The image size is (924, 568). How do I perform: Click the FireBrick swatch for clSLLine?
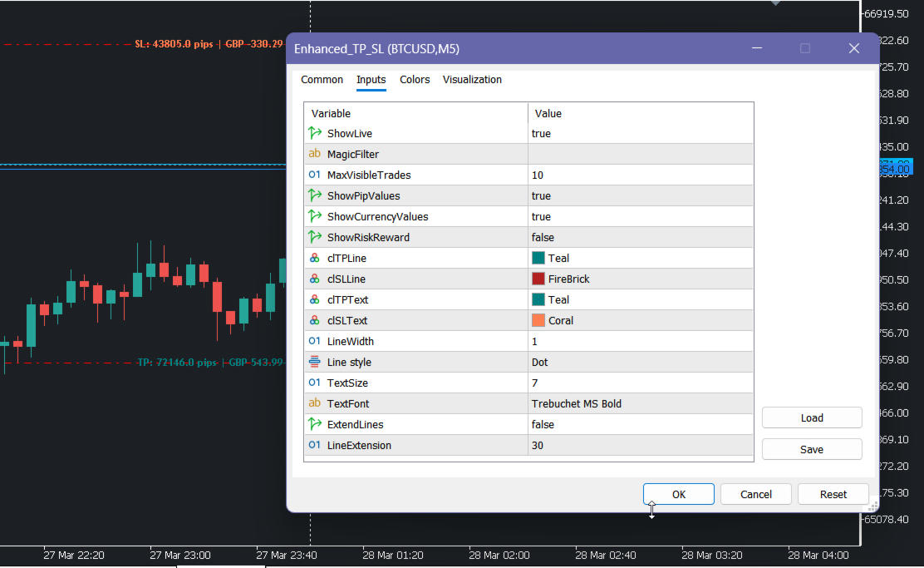pyautogui.click(x=538, y=279)
